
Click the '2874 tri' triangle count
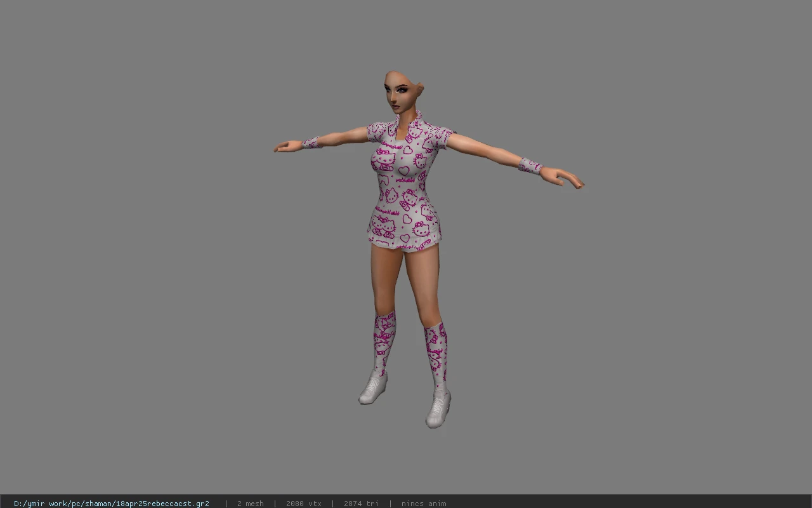click(362, 504)
